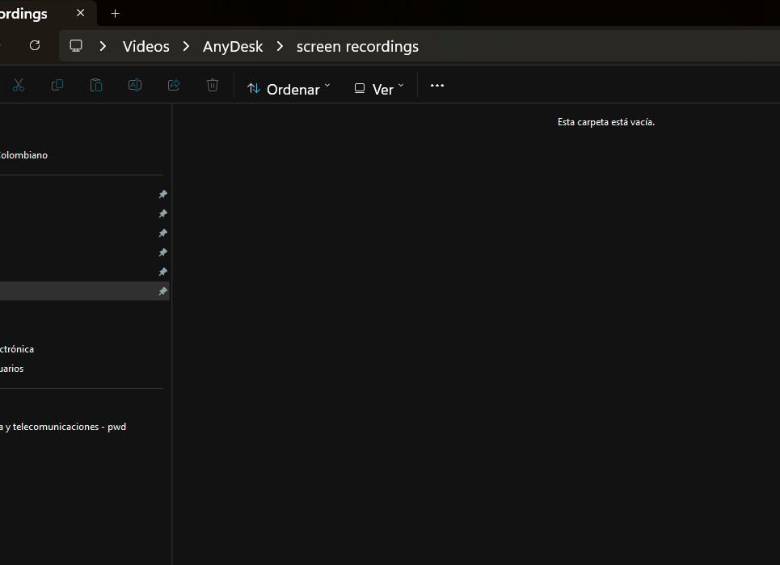Open sidebar item 'y telecomunicaciones - pwd'
The height and width of the screenshot is (565, 780).
click(x=63, y=427)
